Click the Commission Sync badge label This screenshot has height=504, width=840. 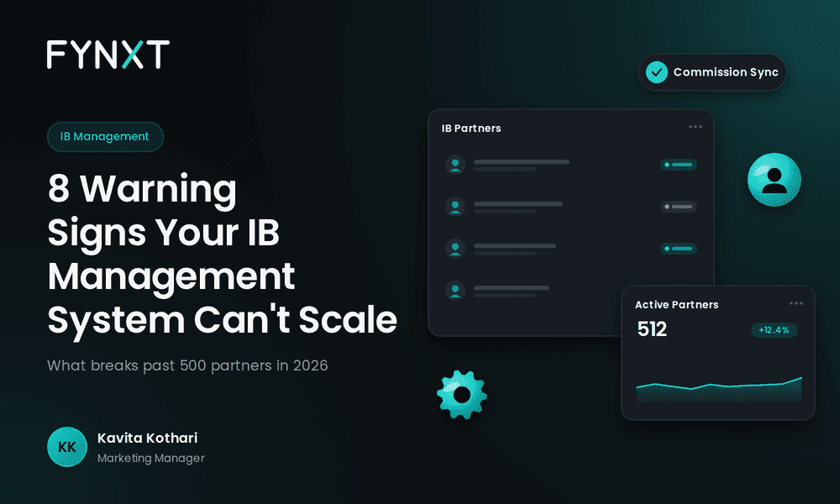point(726,72)
